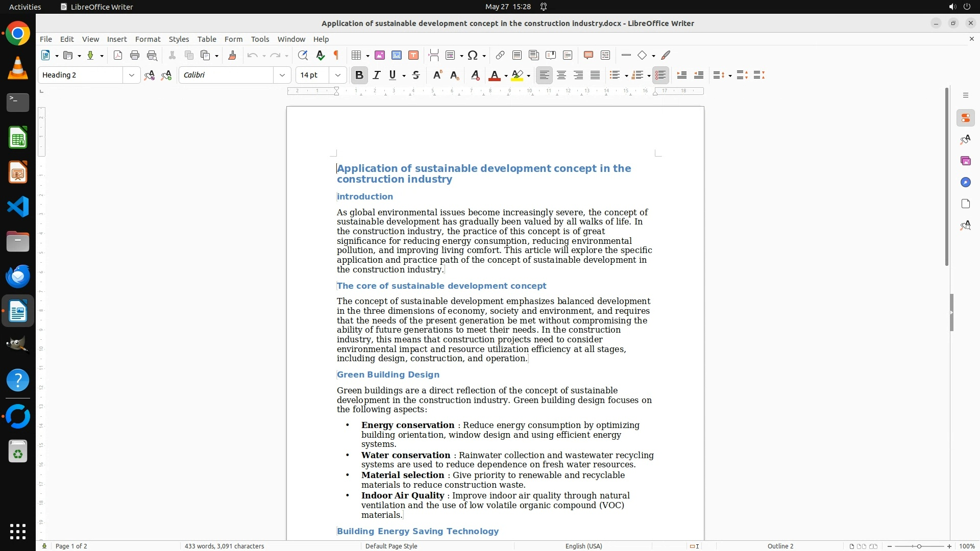980x551 pixels.
Task: Insert a special character with omega icon
Action: 473,55
